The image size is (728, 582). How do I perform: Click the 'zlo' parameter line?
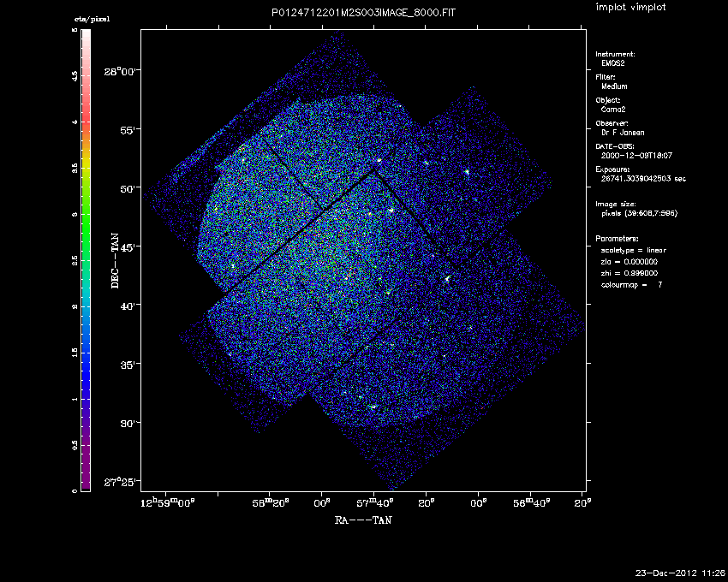[630, 262]
